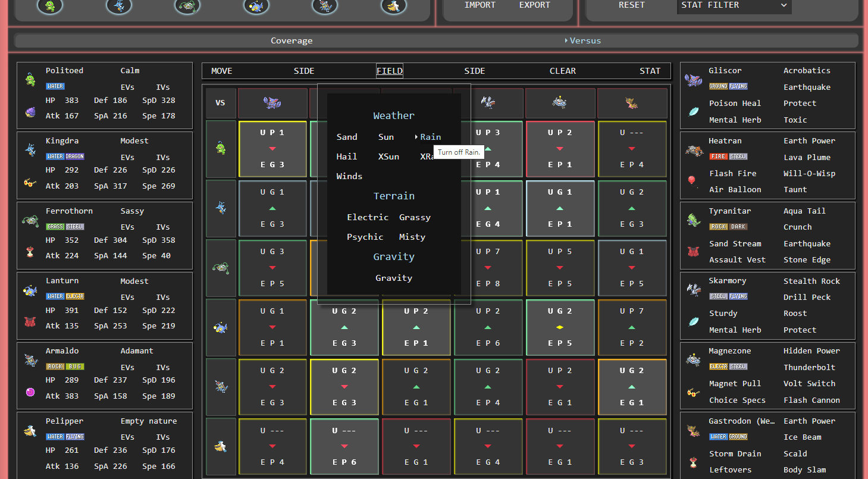
Task: Click the Skarmory column header in the matrix
Action: (x=488, y=103)
